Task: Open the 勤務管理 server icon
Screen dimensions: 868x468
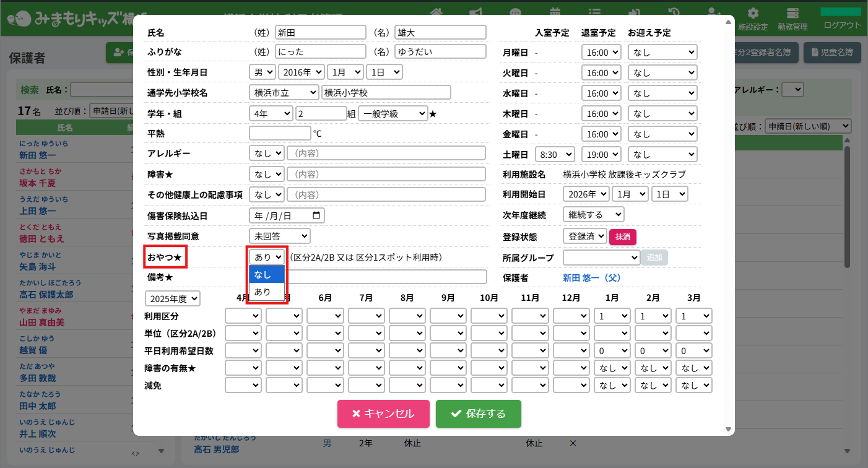Action: 792,14
